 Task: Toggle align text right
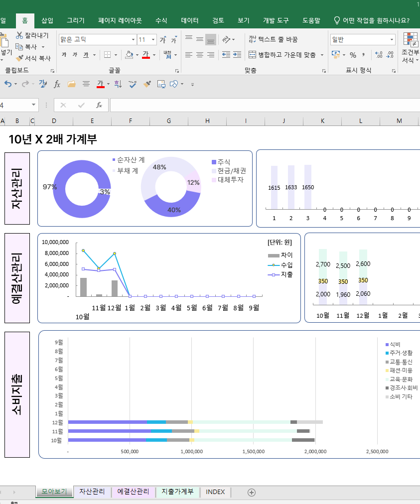(x=211, y=55)
